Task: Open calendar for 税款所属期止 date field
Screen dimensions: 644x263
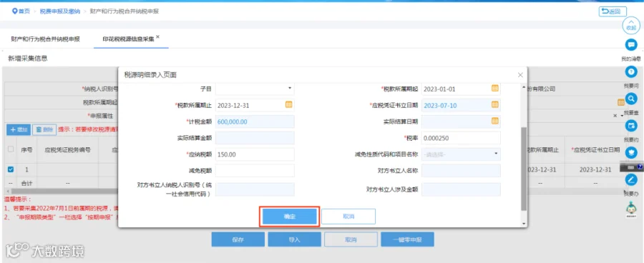Action: click(x=289, y=104)
